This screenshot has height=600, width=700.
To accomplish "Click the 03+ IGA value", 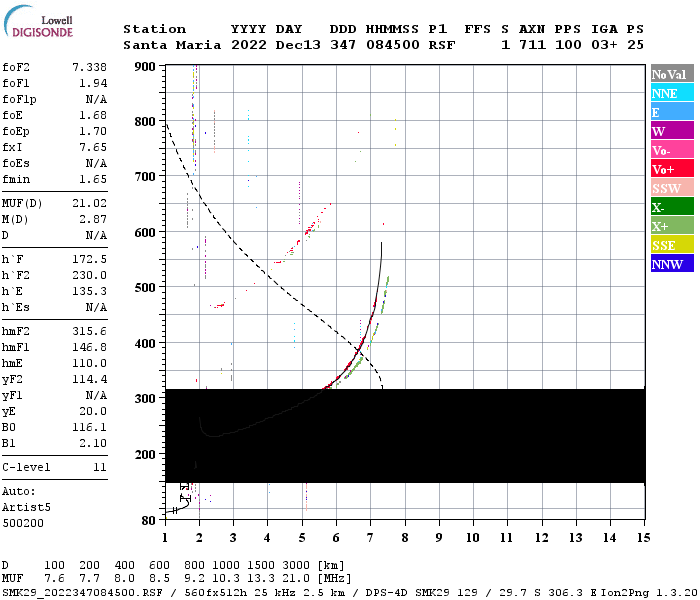I will coord(604,45).
